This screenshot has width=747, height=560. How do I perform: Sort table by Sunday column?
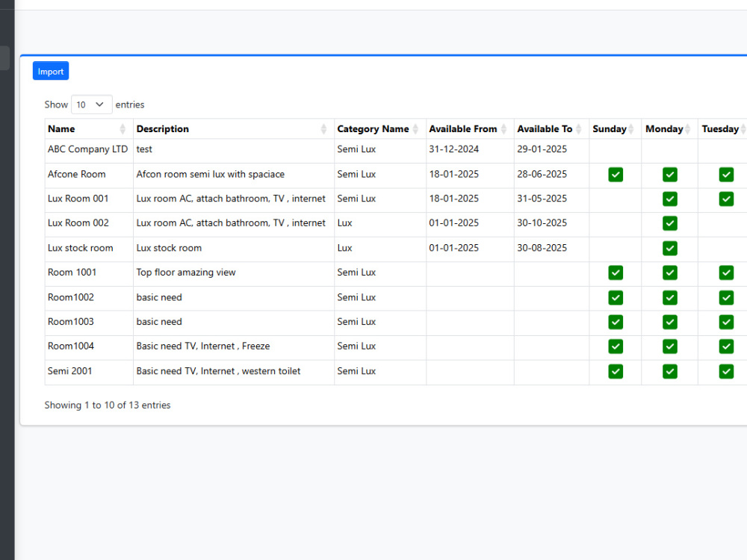pos(615,128)
